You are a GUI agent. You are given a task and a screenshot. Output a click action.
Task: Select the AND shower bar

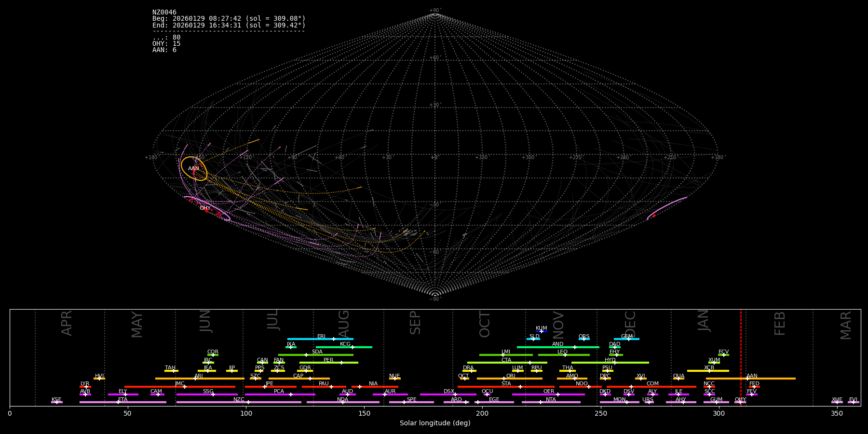pos(558,347)
